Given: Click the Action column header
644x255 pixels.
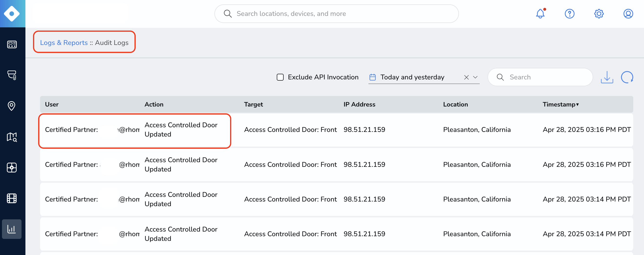Looking at the screenshot, I should [154, 104].
